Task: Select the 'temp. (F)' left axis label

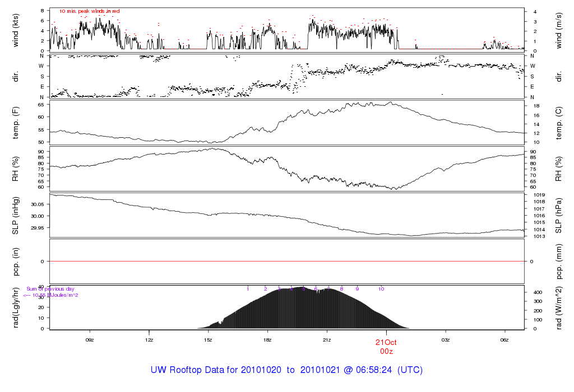Action: click(x=16, y=123)
